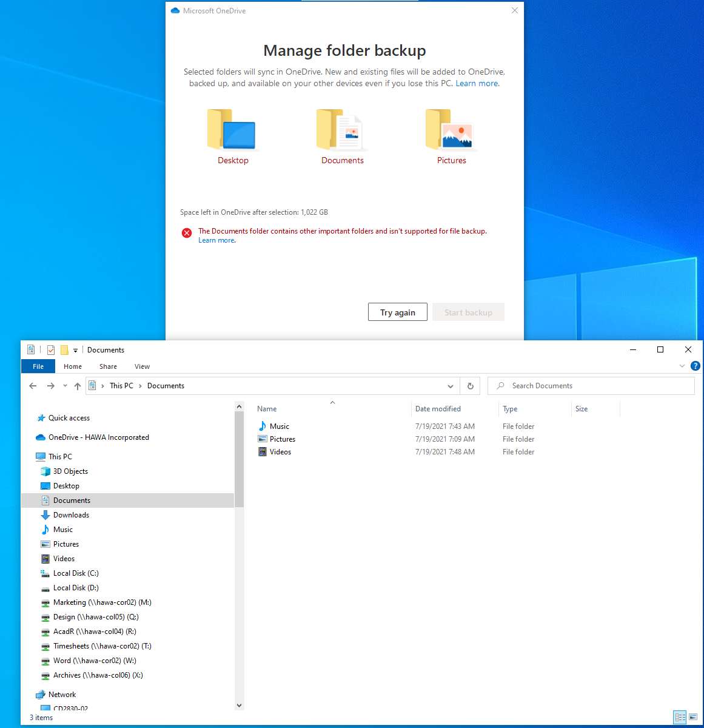Click the red error icon in OneDrive dialog

pyautogui.click(x=187, y=233)
